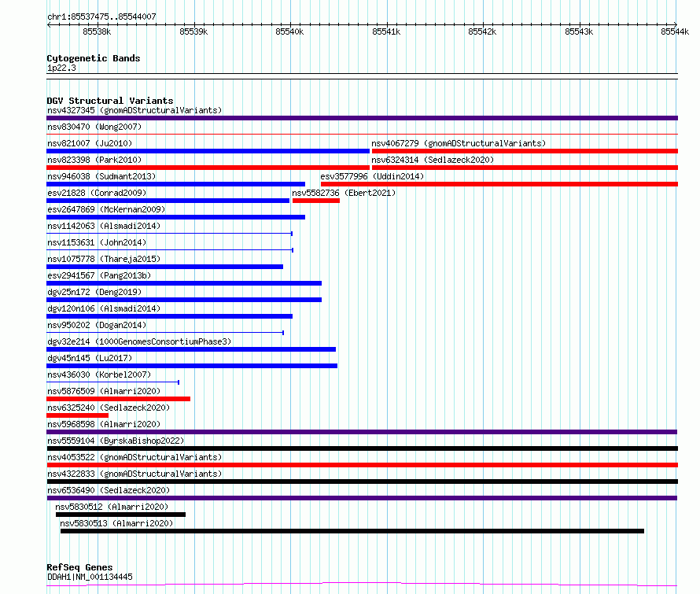Select nsv5830512 (Almarri2020) label
This screenshot has height=594, width=700.
112,507
